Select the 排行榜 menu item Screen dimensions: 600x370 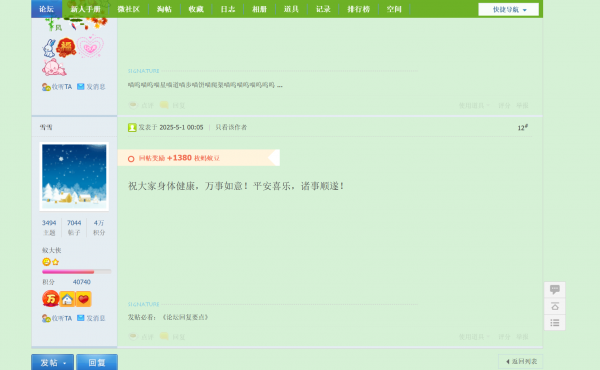[359, 9]
